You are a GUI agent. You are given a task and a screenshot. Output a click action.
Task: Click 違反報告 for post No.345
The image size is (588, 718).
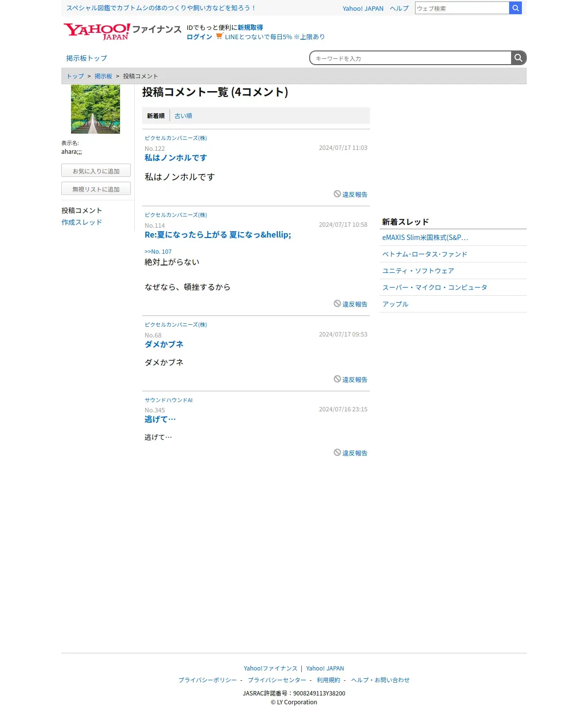point(355,453)
